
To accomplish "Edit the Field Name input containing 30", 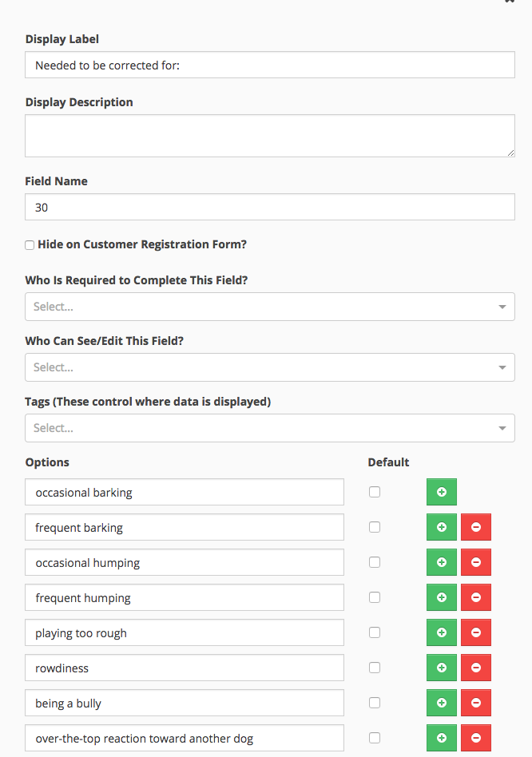I will [270, 207].
